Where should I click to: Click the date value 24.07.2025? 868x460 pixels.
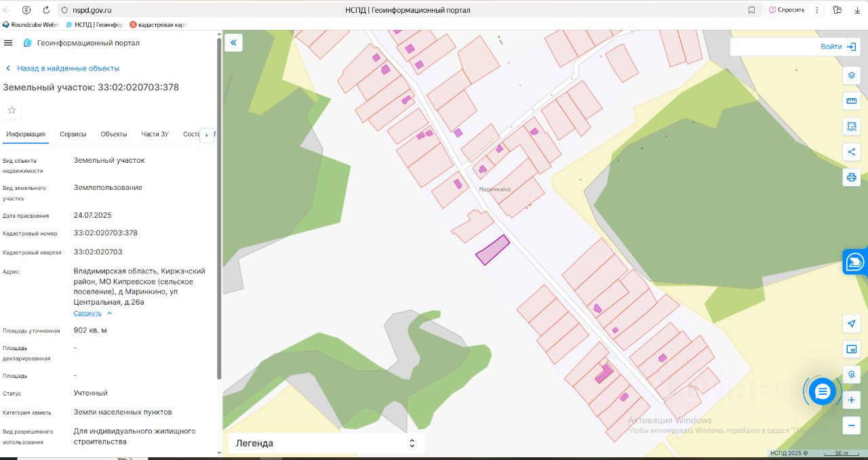click(x=92, y=215)
